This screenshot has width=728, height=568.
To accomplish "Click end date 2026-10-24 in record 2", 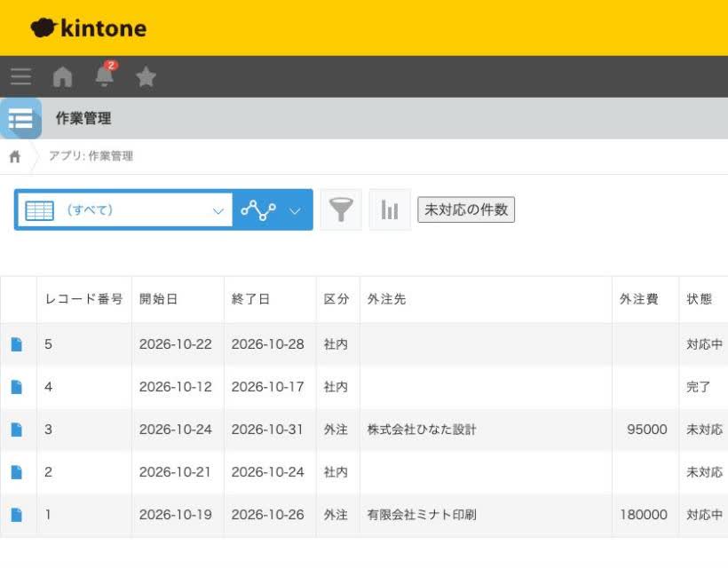I will tap(268, 472).
